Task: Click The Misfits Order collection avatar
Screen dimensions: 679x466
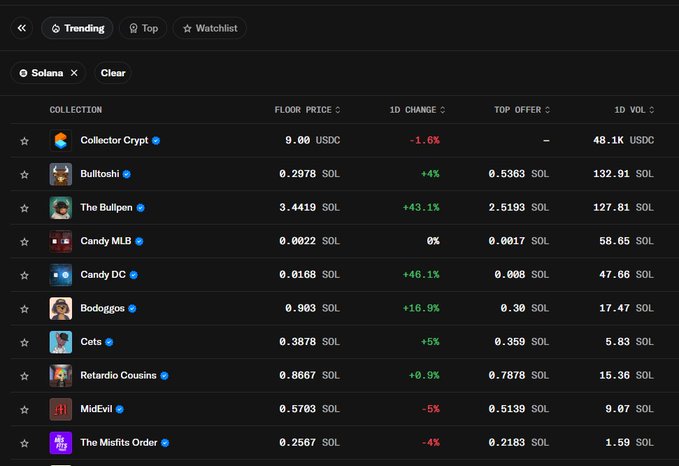Action: [61, 443]
